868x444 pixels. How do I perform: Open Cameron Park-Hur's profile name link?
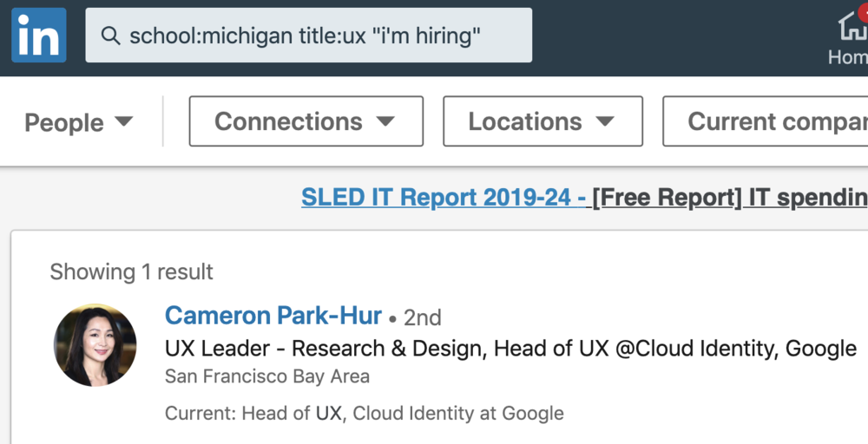pyautogui.click(x=273, y=316)
